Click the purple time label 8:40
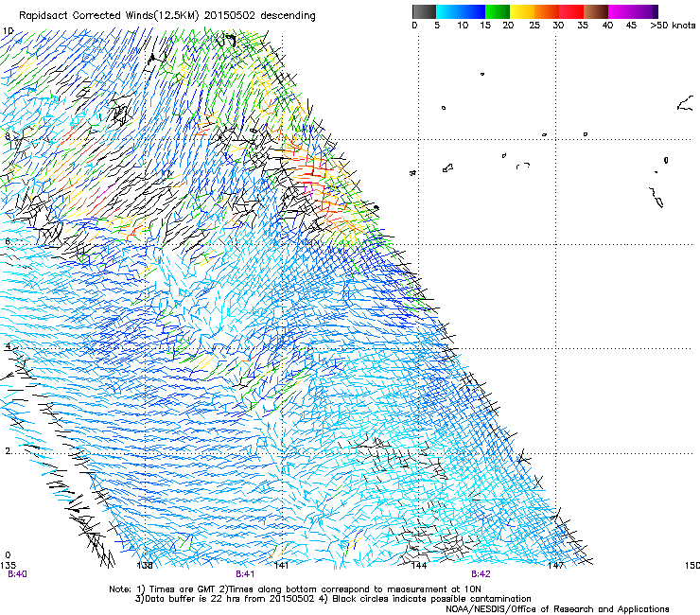700x615 pixels. (x=17, y=574)
